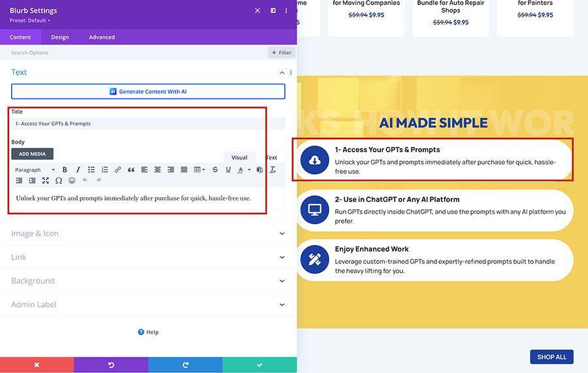Open the text color picker
The image size is (588, 373).
(x=240, y=170)
